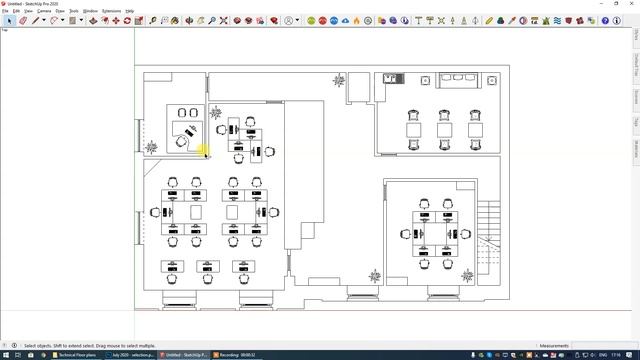Click the ENG language indicator

[x=602, y=355]
